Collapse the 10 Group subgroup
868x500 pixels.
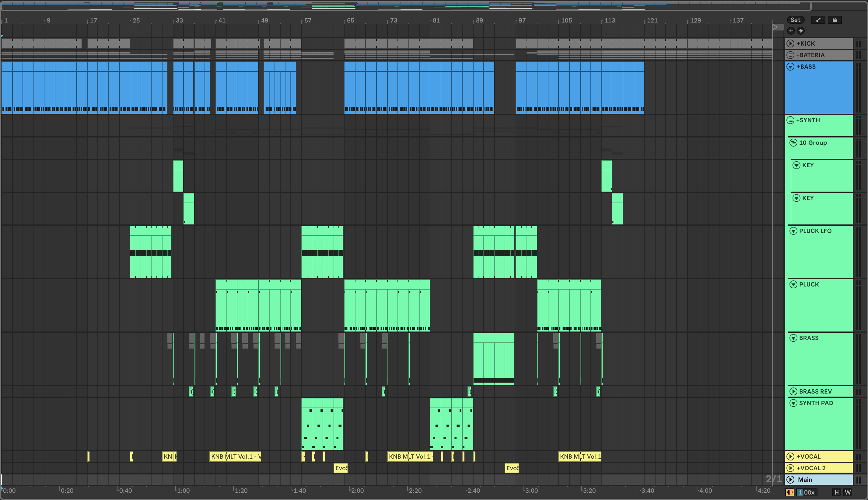tap(793, 143)
